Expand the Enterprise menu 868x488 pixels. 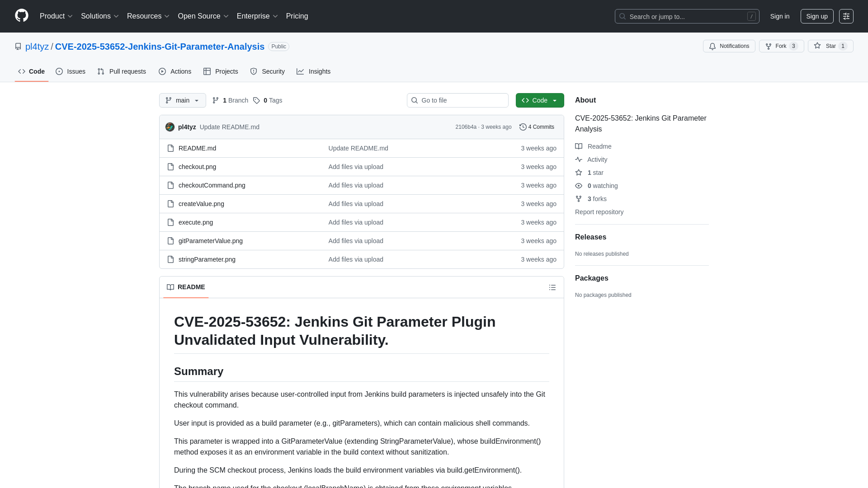pyautogui.click(x=257, y=16)
